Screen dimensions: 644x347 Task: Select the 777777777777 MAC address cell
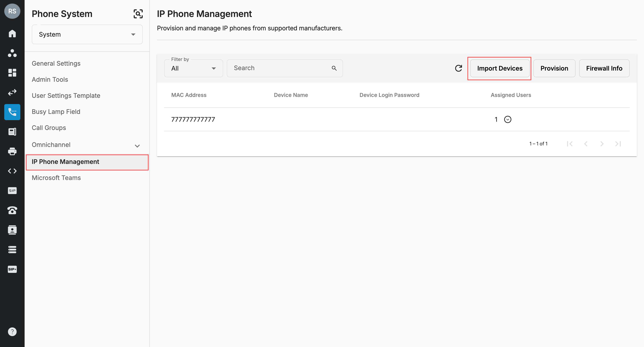click(193, 120)
